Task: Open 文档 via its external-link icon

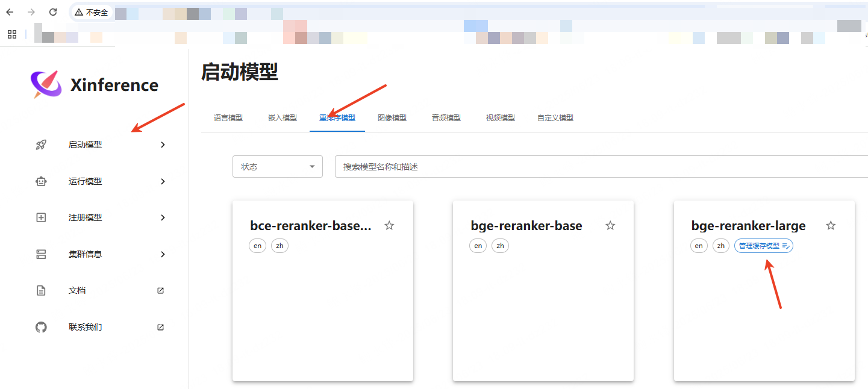Action: click(x=160, y=290)
